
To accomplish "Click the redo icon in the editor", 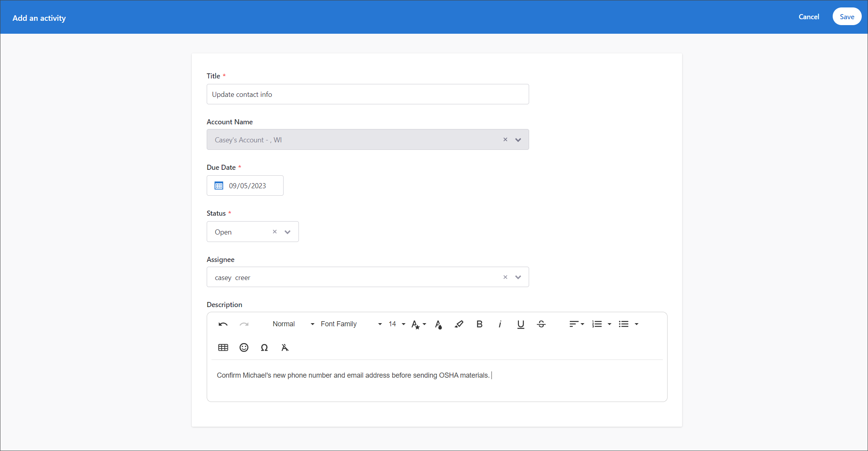I will [x=244, y=324].
